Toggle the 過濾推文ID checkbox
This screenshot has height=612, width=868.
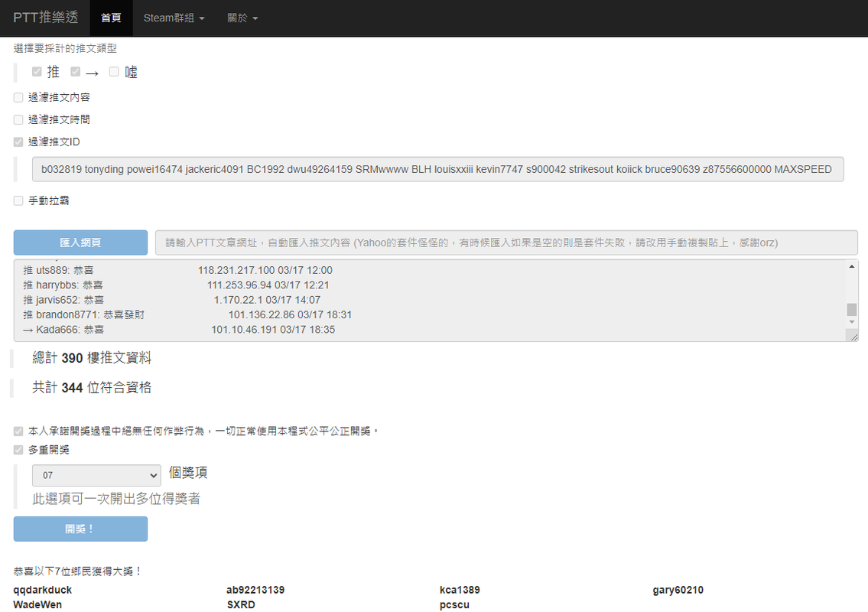(18, 142)
